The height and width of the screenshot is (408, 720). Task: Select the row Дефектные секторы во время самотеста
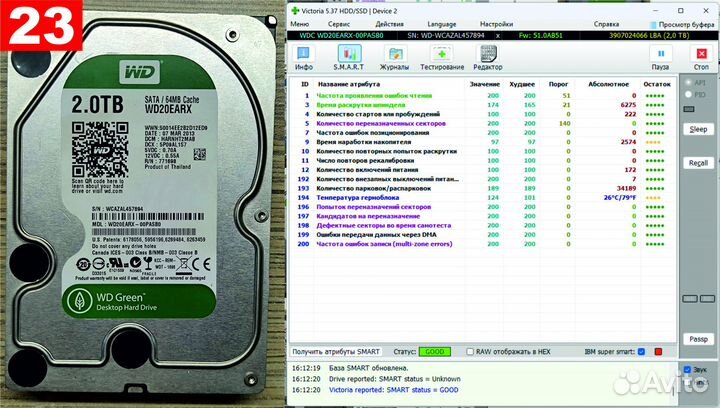coord(482,225)
